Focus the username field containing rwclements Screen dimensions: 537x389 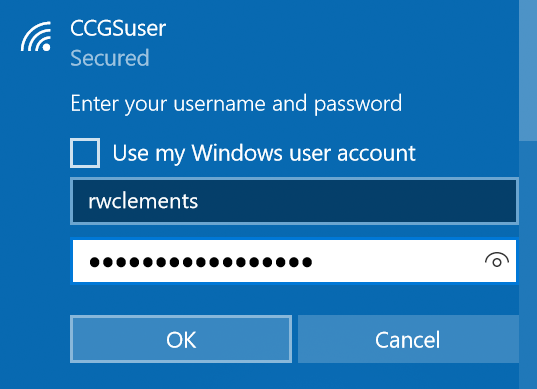pos(294,201)
